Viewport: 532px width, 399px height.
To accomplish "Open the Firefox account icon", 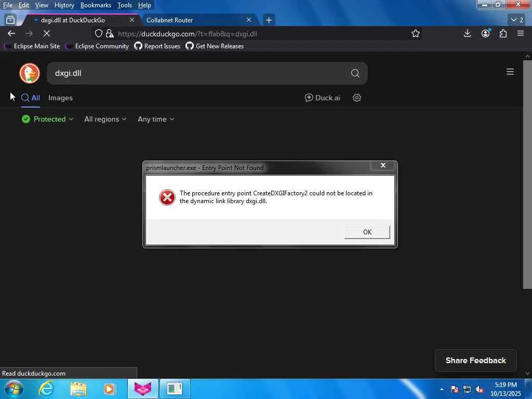I will coord(486,33).
